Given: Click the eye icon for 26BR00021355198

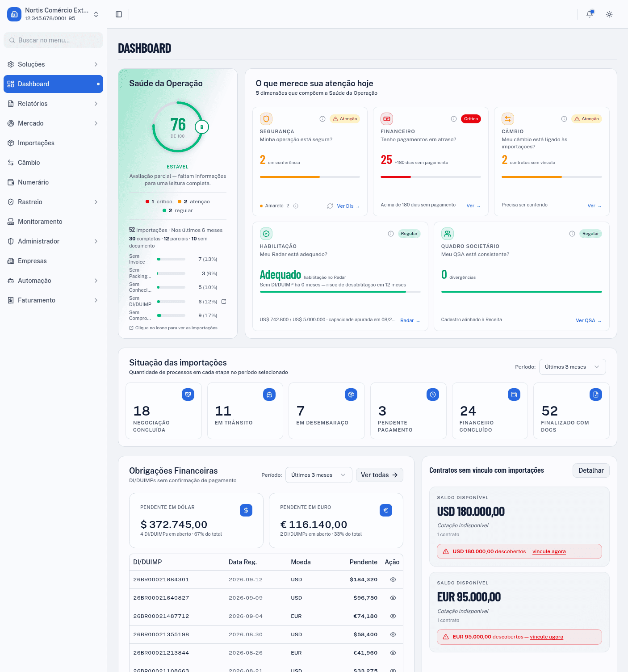Looking at the screenshot, I should point(393,634).
